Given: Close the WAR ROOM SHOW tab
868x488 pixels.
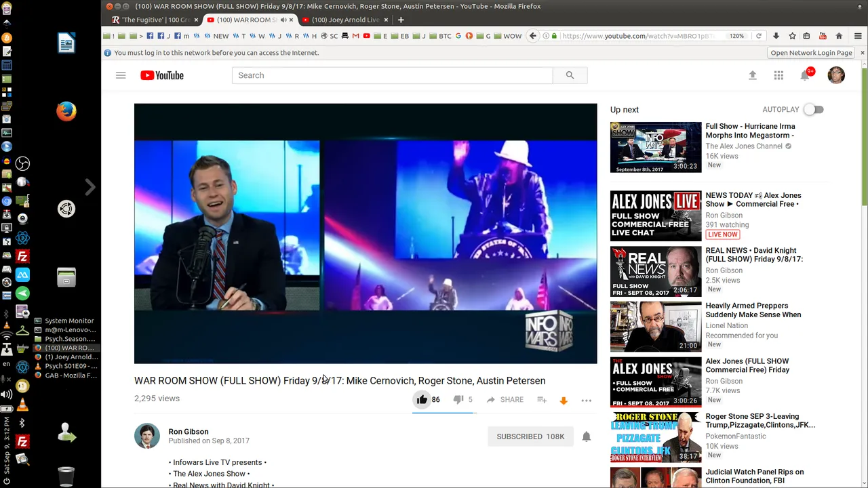Looking at the screenshot, I should 291,20.
